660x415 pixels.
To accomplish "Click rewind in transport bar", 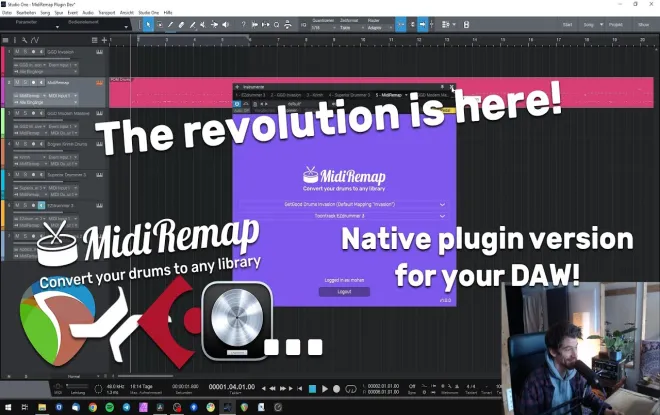I will point(272,388).
